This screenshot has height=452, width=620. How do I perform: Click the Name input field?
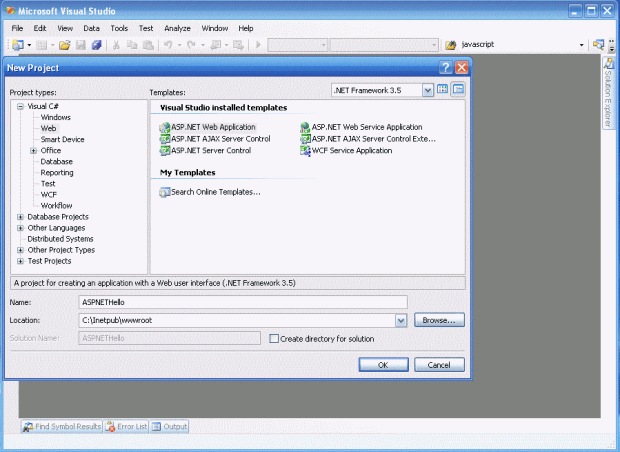[x=243, y=303]
